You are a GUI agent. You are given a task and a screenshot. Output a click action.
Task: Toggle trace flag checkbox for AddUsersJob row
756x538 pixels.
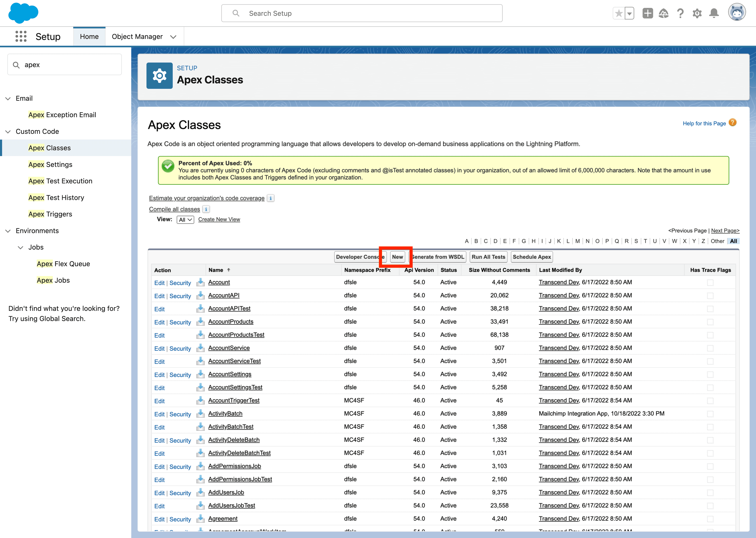[710, 493]
